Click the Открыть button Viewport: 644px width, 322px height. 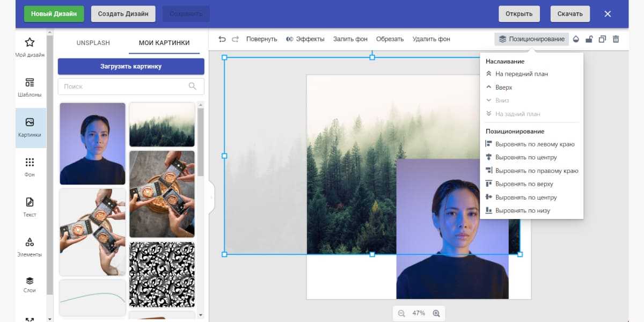519,14
